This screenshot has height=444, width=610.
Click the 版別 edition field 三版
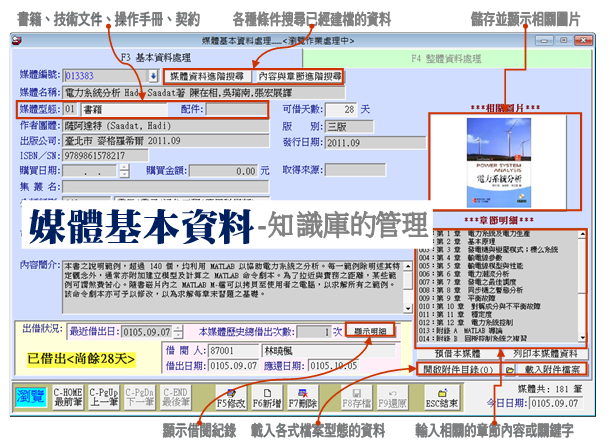349,126
